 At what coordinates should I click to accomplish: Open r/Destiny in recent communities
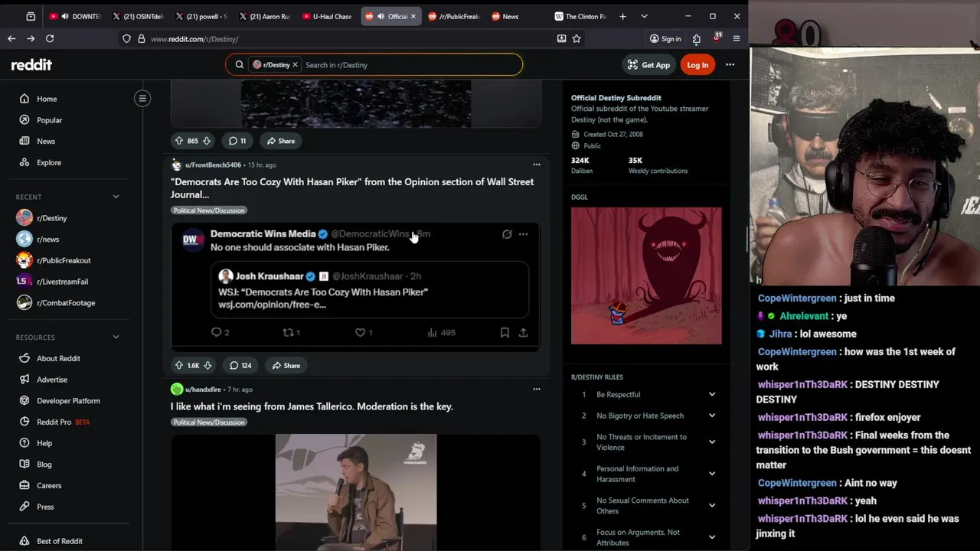(51, 218)
